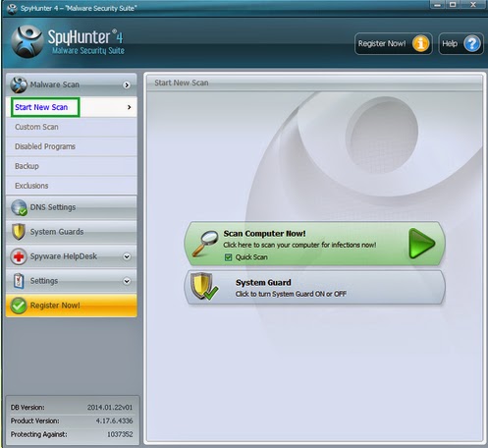Image resolution: width=488 pixels, height=448 pixels.
Task: Click Product Version value 4.17.6.4336
Action: [114, 421]
